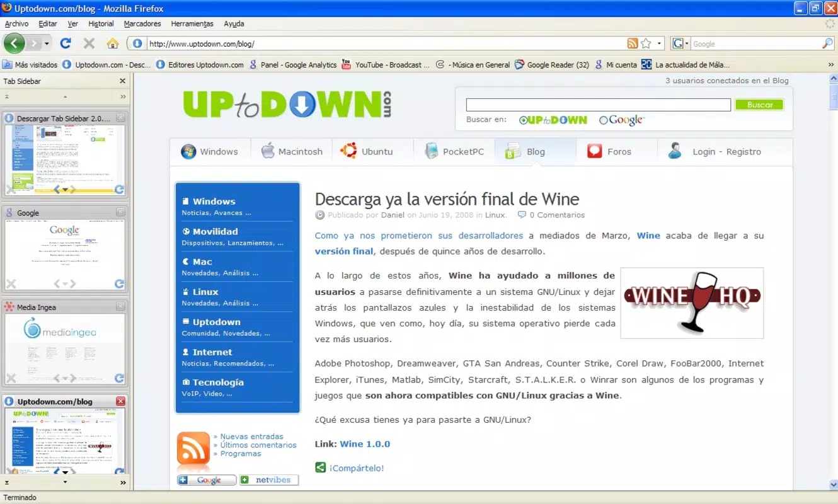838x504 pixels.
Task: Close the Descargar Tab Sidebar tab preview
Action: (x=121, y=118)
